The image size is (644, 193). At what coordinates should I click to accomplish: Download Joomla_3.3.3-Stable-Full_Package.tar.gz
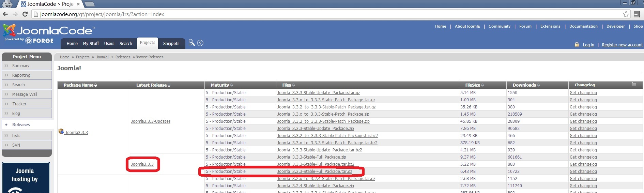(315, 172)
